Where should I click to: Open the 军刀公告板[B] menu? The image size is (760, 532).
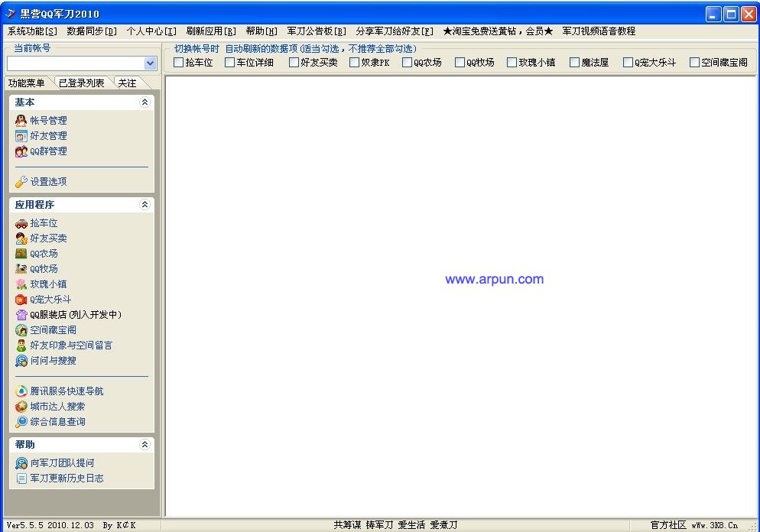pos(317,31)
